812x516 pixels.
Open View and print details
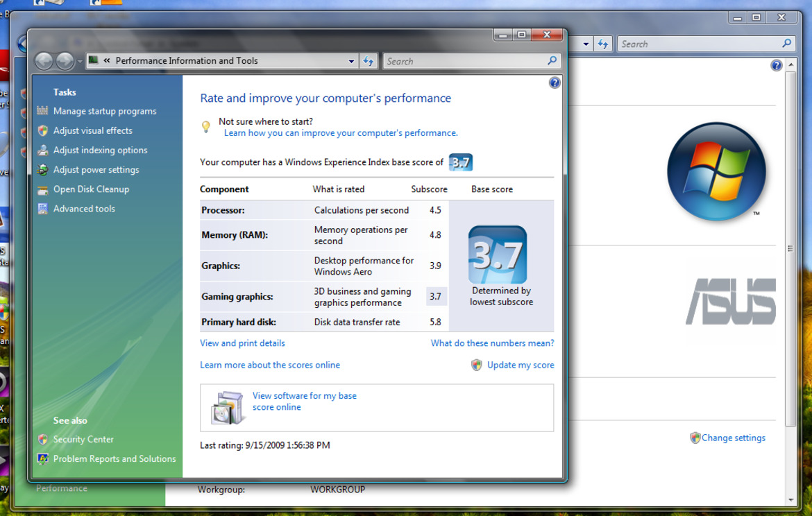[x=242, y=343]
